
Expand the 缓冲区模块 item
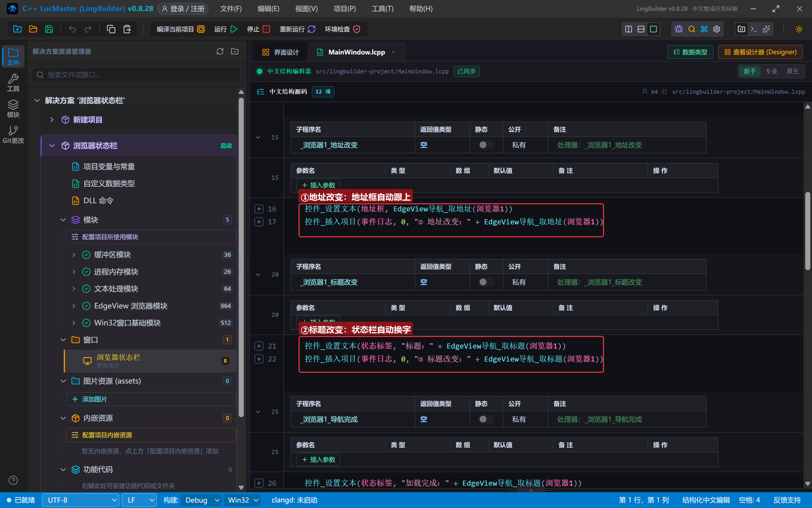tap(74, 255)
